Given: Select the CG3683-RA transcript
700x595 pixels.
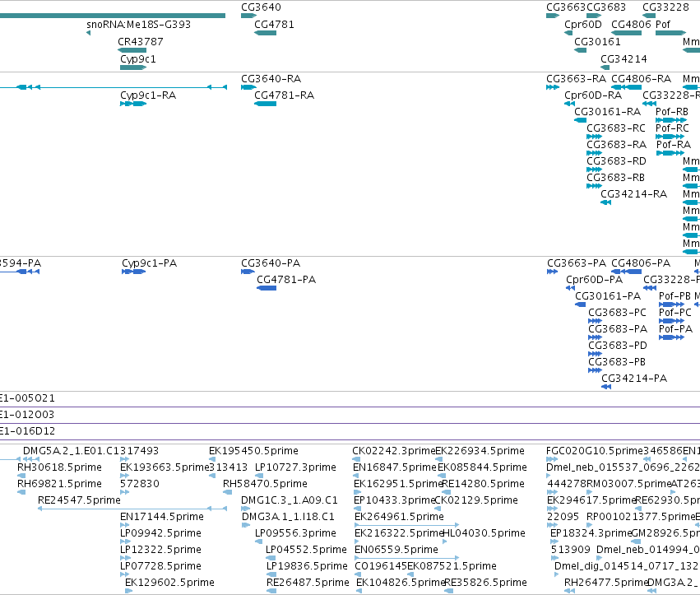Looking at the screenshot, I should (594, 153).
